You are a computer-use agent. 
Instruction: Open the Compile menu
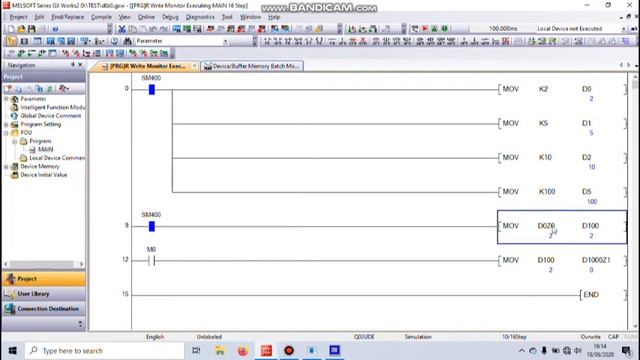[101, 17]
